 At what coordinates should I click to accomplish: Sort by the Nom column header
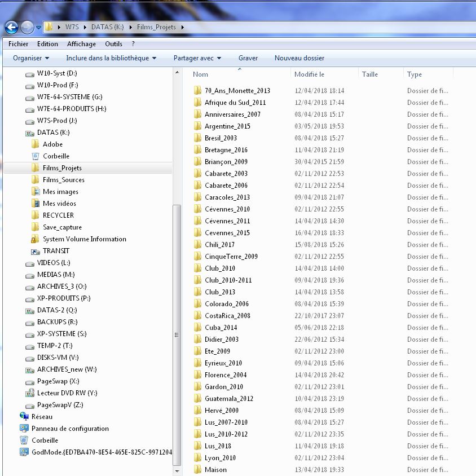pyautogui.click(x=200, y=74)
